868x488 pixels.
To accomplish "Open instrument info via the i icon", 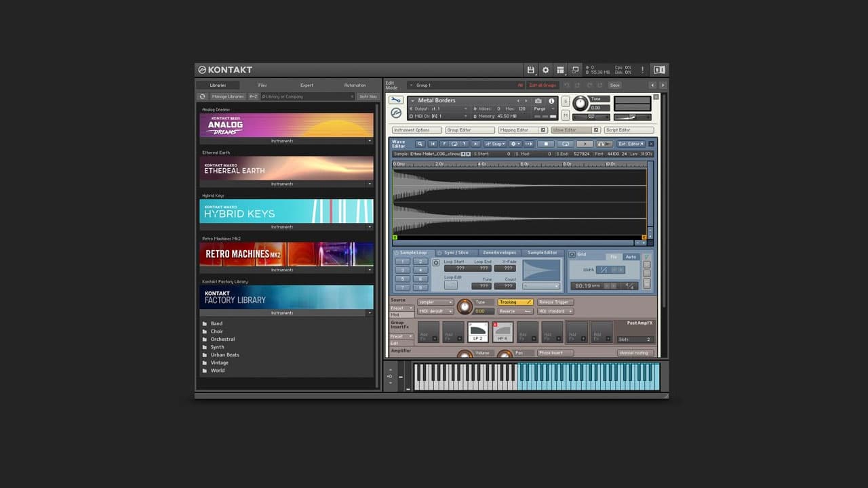I will pyautogui.click(x=551, y=100).
